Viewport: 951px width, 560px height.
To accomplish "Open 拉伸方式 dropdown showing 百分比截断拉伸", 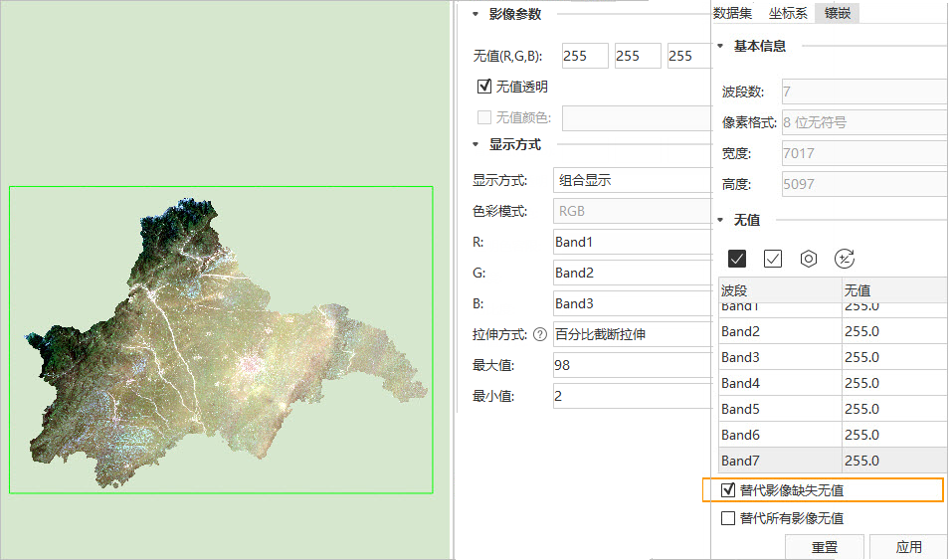I will click(x=631, y=334).
